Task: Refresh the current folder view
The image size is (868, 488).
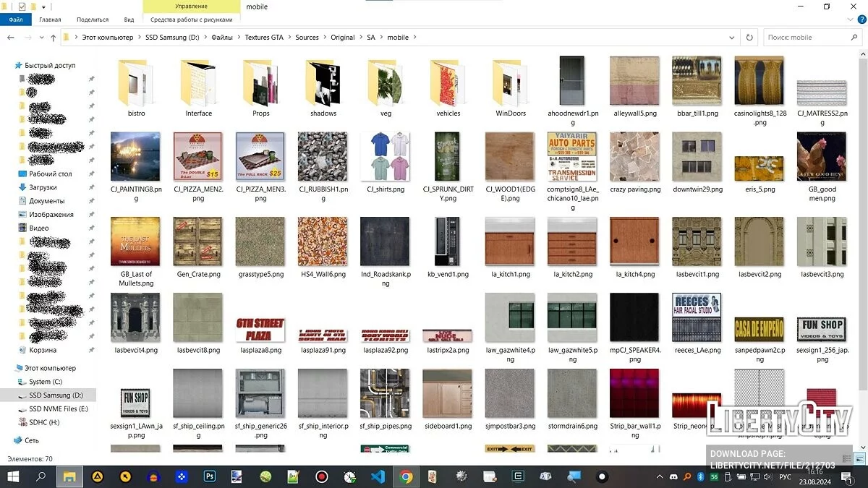Action: tap(749, 38)
